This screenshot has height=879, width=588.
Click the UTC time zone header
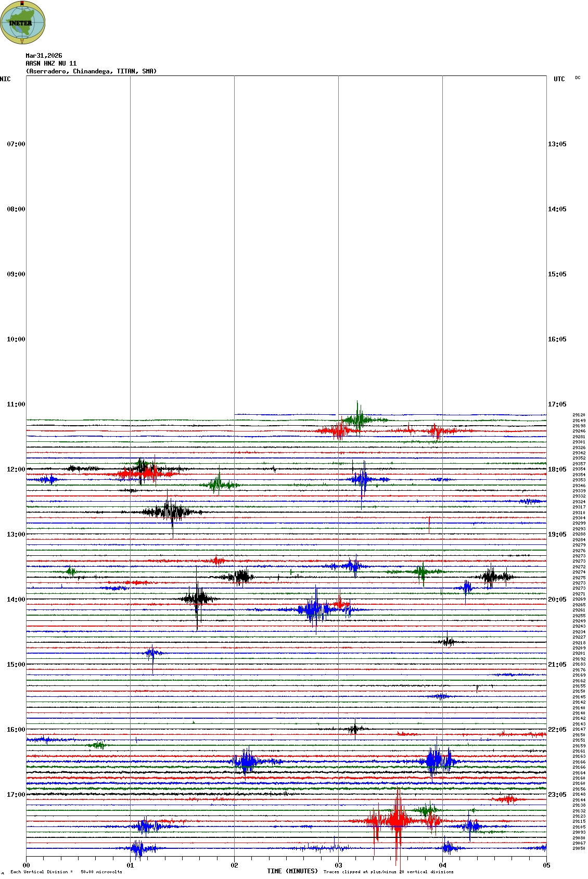[x=559, y=79]
